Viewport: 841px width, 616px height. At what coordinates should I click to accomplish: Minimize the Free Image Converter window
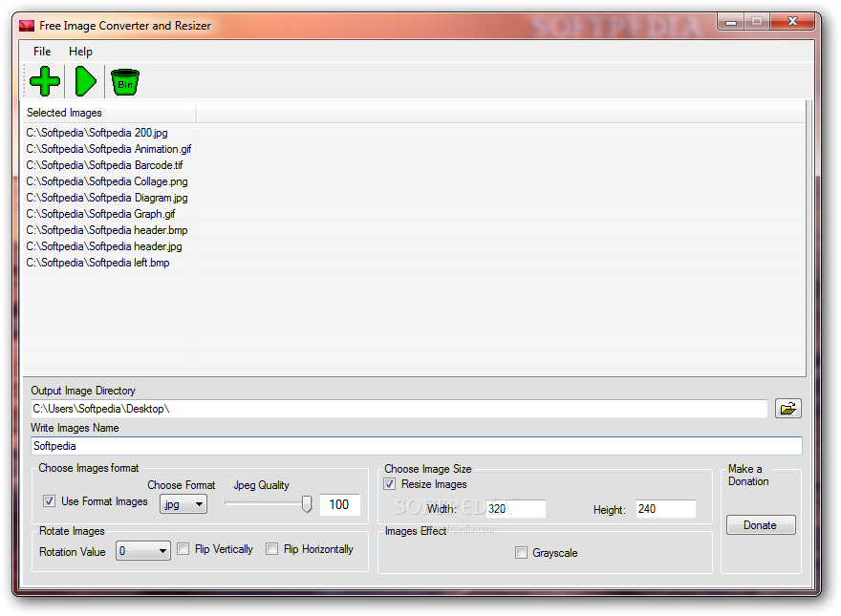(730, 22)
